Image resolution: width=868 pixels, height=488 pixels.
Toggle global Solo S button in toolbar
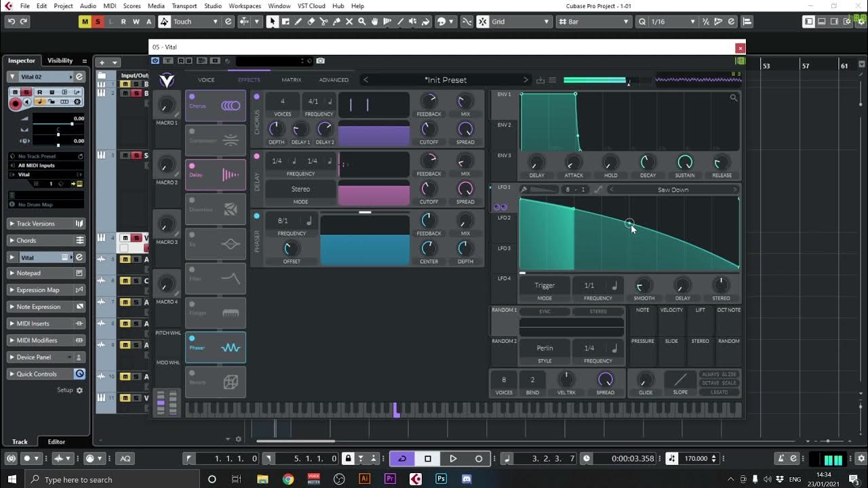click(x=97, y=22)
